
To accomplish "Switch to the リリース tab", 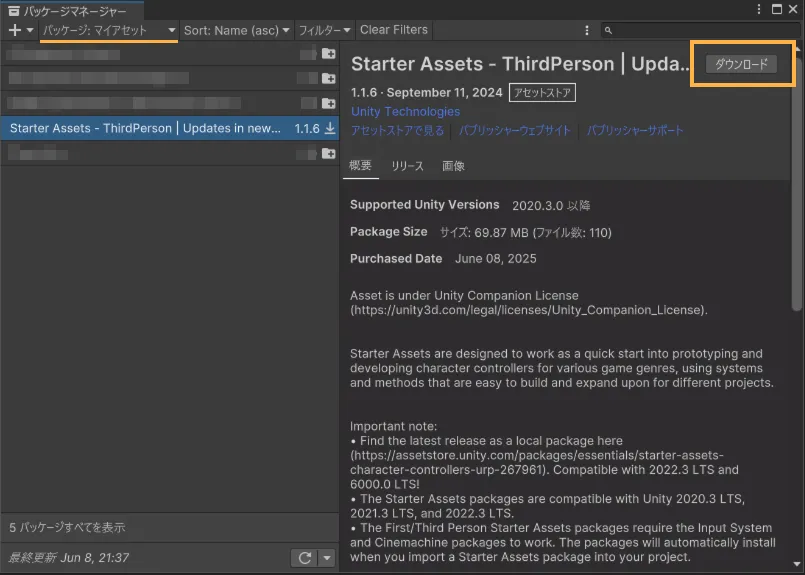I will (408, 166).
